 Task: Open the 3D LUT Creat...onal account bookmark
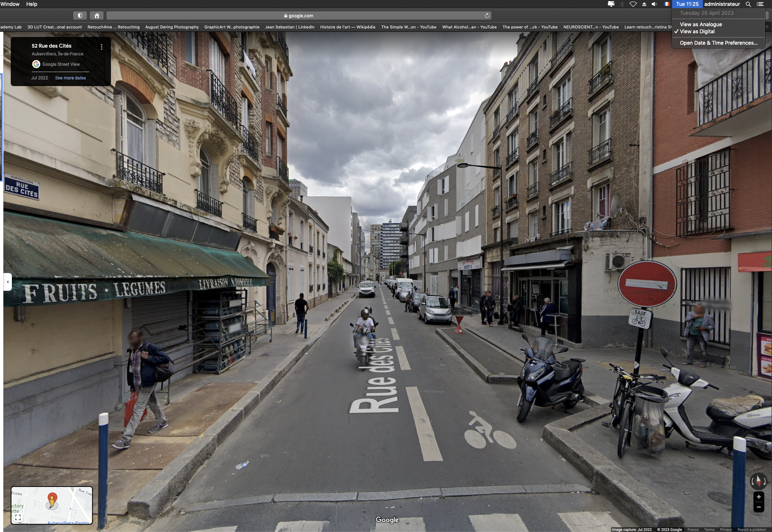(x=54, y=27)
